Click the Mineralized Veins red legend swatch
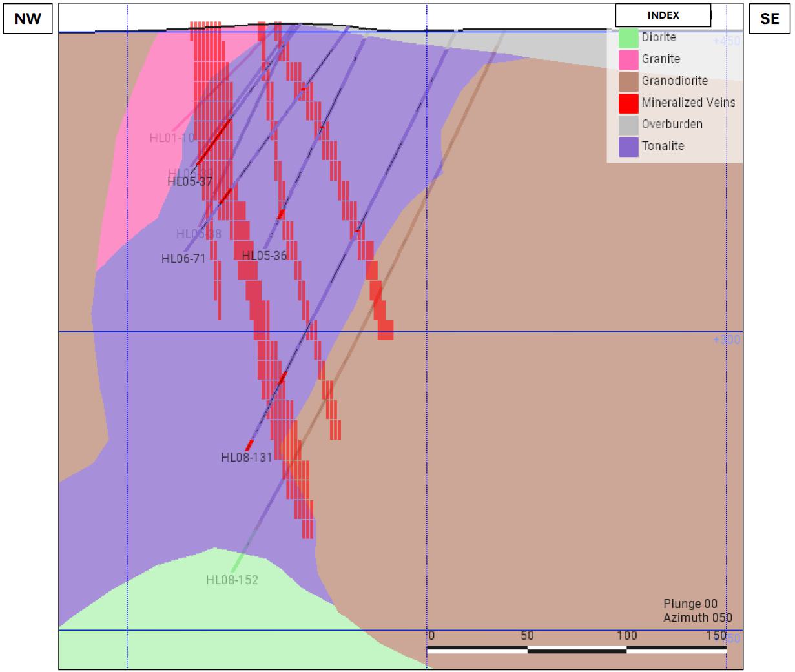Image resolution: width=795 pixels, height=672 pixels. pos(629,103)
